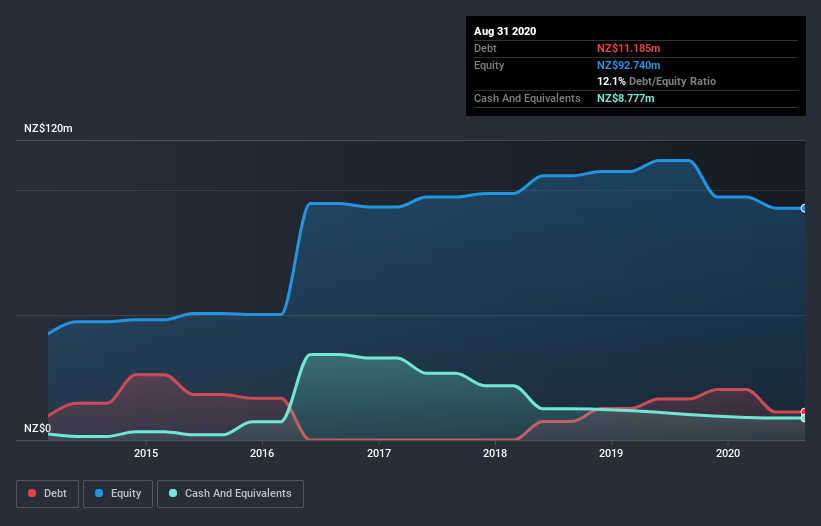Click the red Debt legend dot
Screen dimensions: 821x526
(x=32, y=493)
